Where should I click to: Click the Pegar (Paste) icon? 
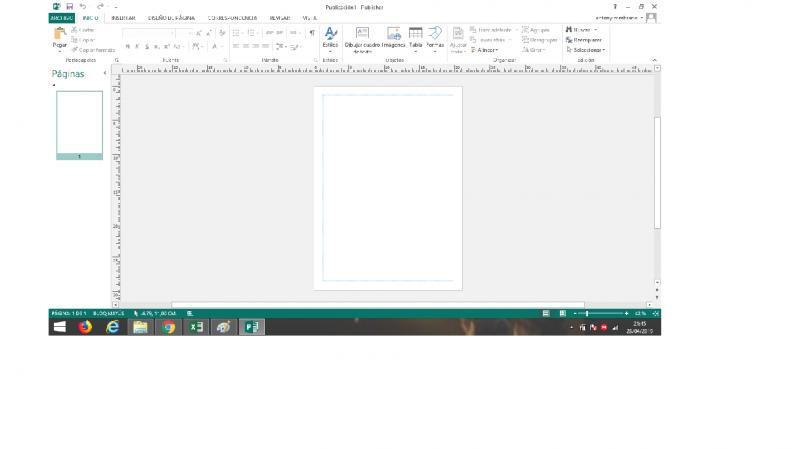pyautogui.click(x=60, y=35)
